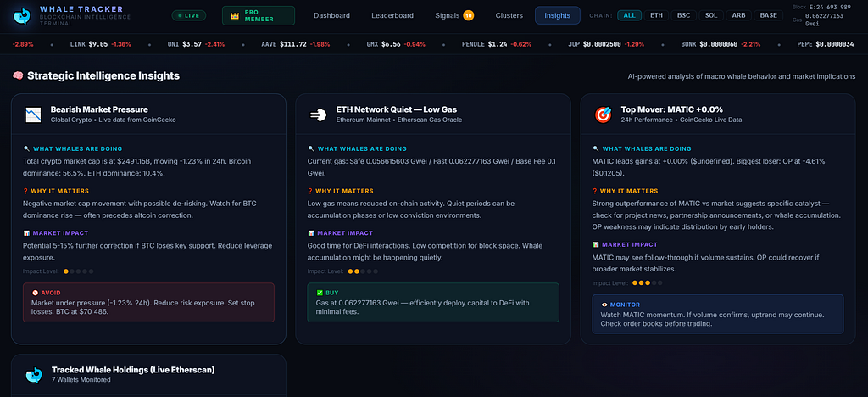Click the MATIC card impact level dots
Image resolution: width=868 pixels, height=397 pixels.
(x=648, y=283)
